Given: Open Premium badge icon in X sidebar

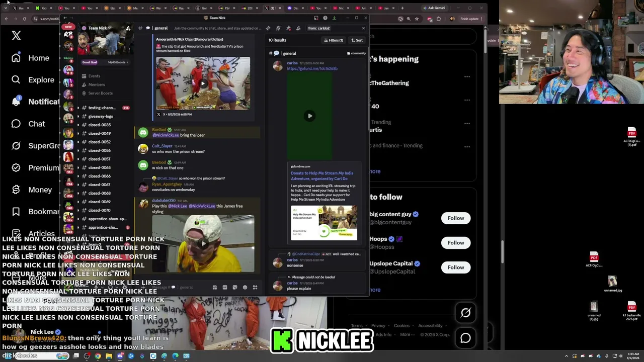Looking at the screenshot, I should click(x=16, y=167).
